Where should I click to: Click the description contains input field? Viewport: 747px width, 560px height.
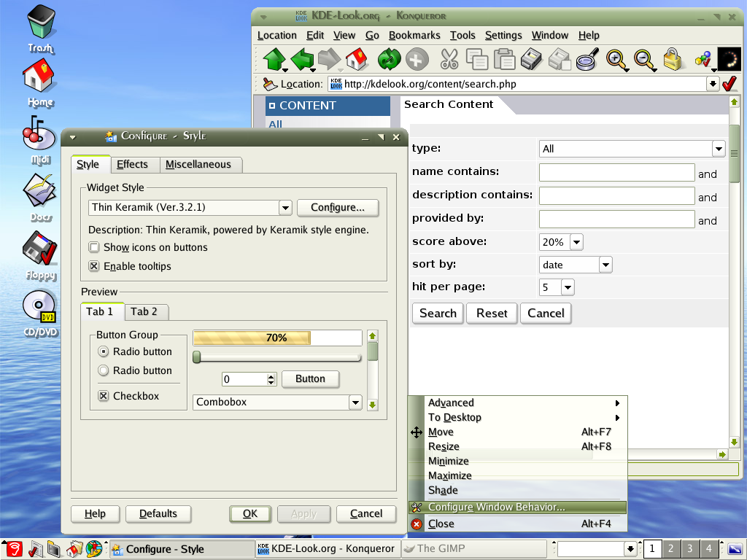[x=616, y=195]
